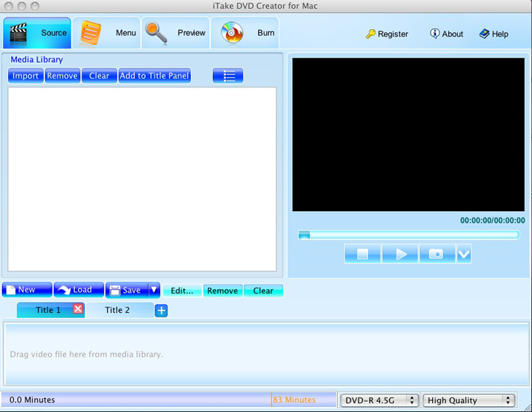The width and height of the screenshot is (532, 412).
Task: Import media into the library
Action: coord(26,76)
